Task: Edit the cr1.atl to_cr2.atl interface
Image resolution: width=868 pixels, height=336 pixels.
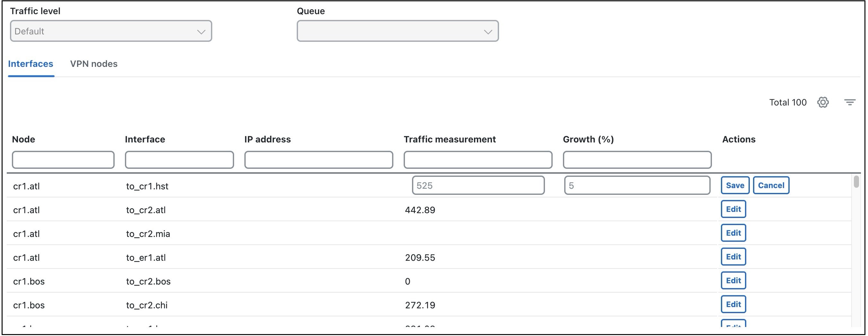Action: (733, 209)
